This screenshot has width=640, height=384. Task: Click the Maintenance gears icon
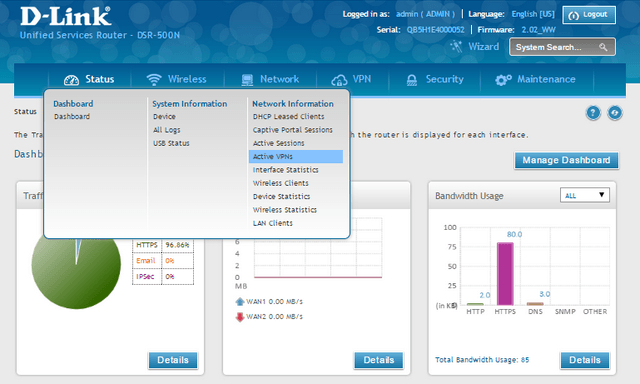point(503,80)
